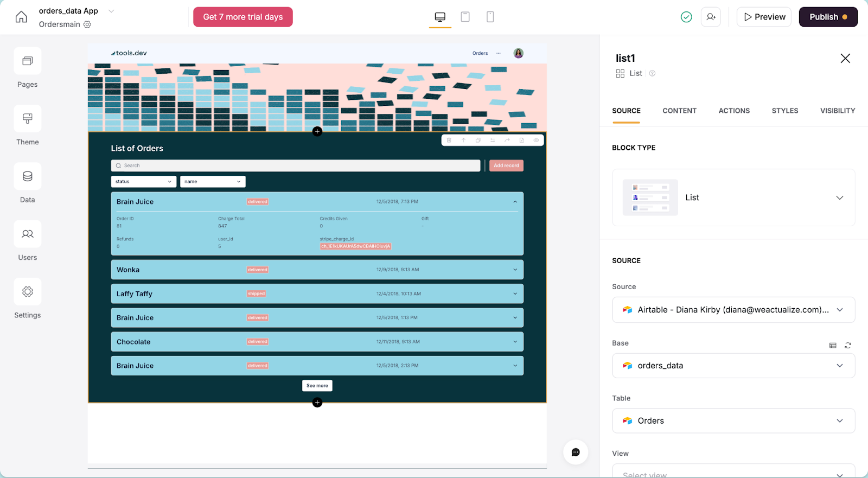This screenshot has height=478, width=868.
Task: Click the delivered tag on Wonka row
Action: 258,270
